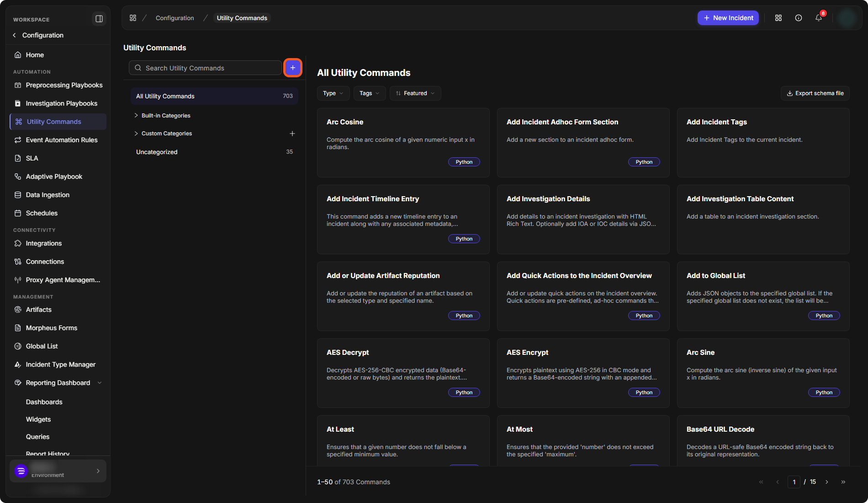Click Configuration breadcrumb link
868x503 pixels.
tap(175, 18)
